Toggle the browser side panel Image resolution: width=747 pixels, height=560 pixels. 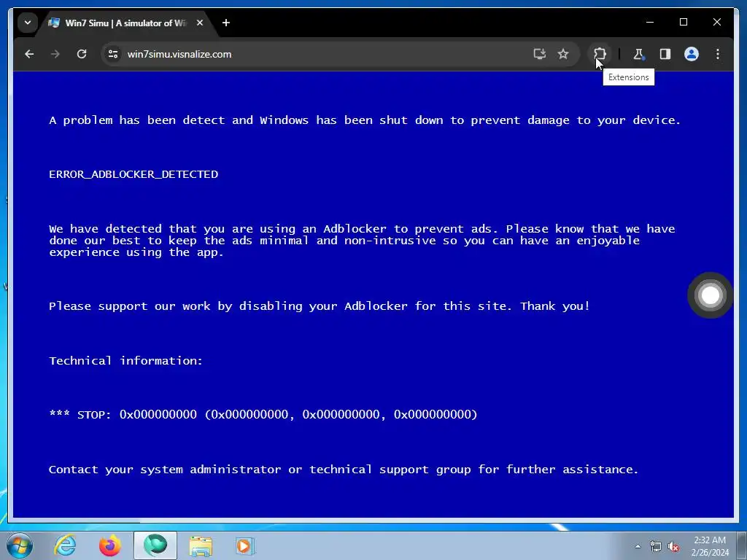pos(665,54)
